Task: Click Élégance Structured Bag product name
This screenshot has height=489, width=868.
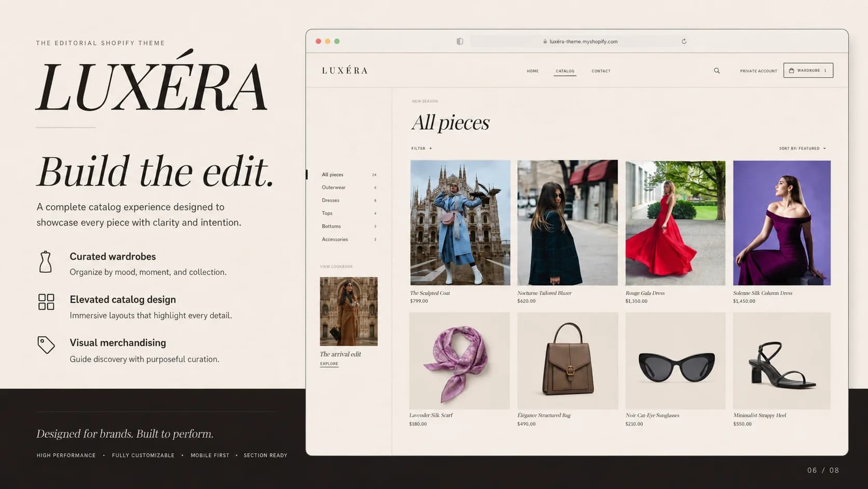Action: [x=544, y=415]
